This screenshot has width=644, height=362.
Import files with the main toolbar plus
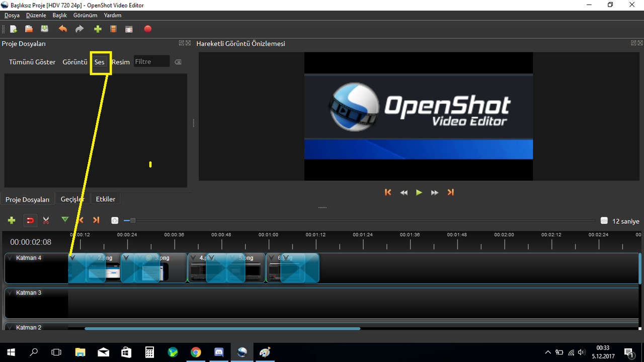[98, 29]
